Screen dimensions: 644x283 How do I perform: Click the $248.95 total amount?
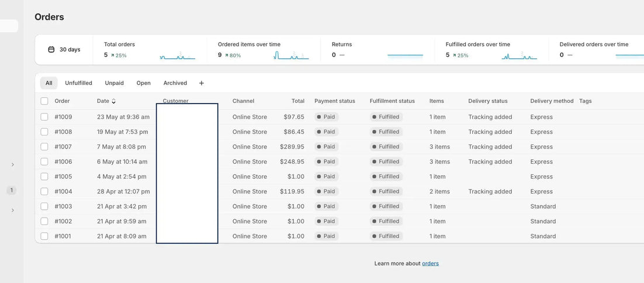tap(292, 162)
